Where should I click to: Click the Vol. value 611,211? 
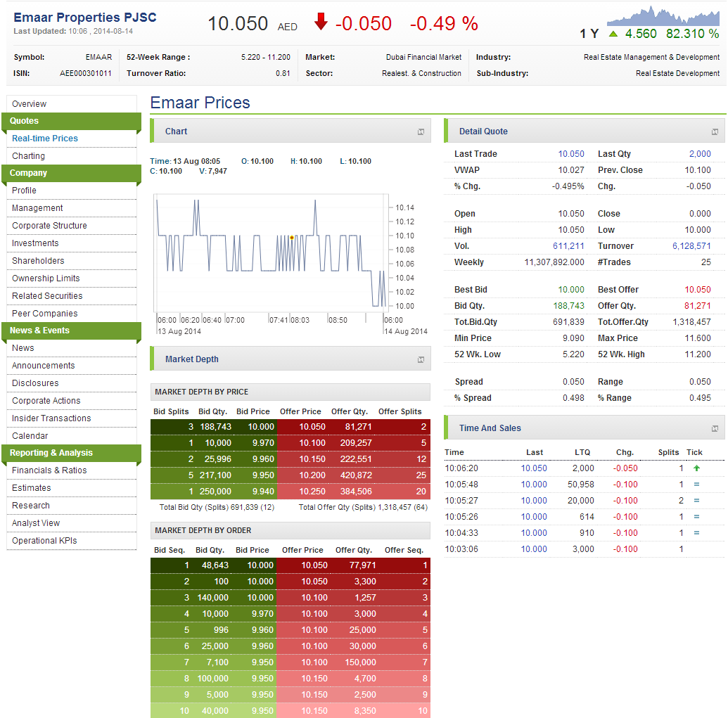(x=568, y=246)
